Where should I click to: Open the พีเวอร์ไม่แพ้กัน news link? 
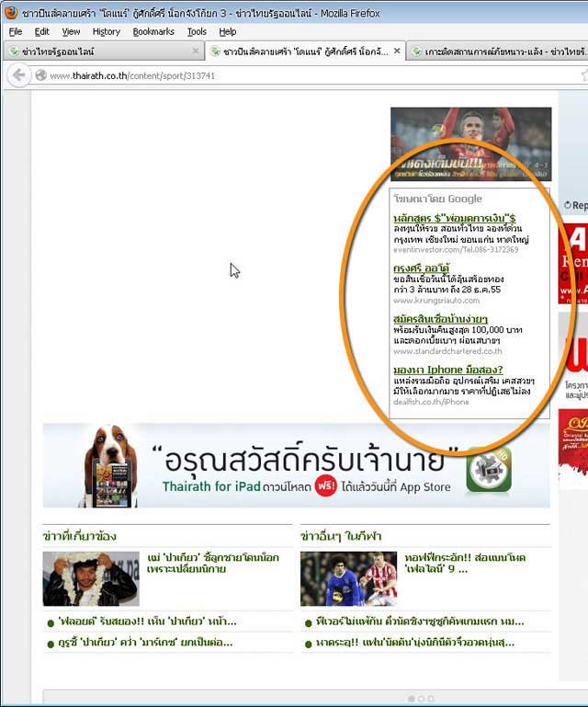click(x=420, y=621)
